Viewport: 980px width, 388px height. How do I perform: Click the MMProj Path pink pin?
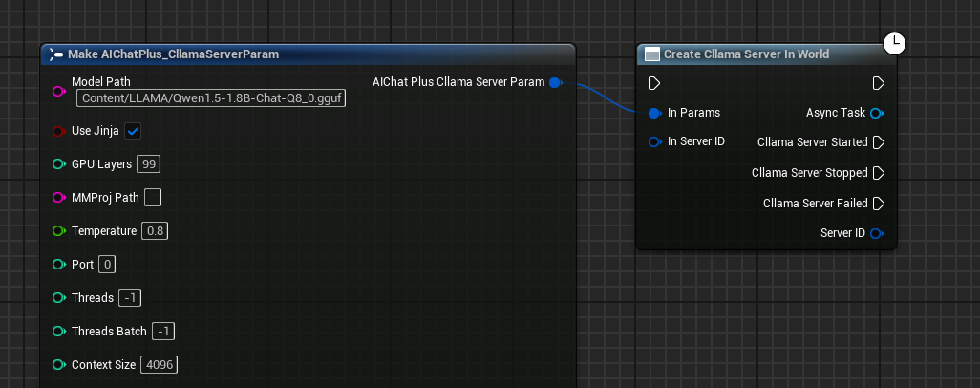(x=58, y=198)
